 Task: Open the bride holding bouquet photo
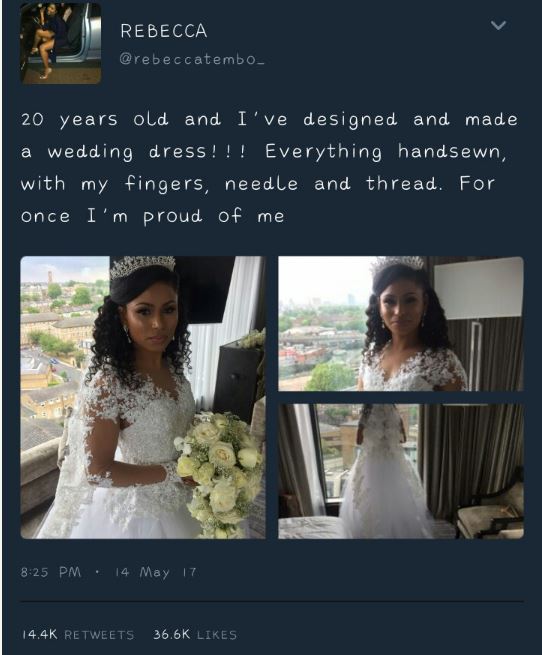pos(143,397)
